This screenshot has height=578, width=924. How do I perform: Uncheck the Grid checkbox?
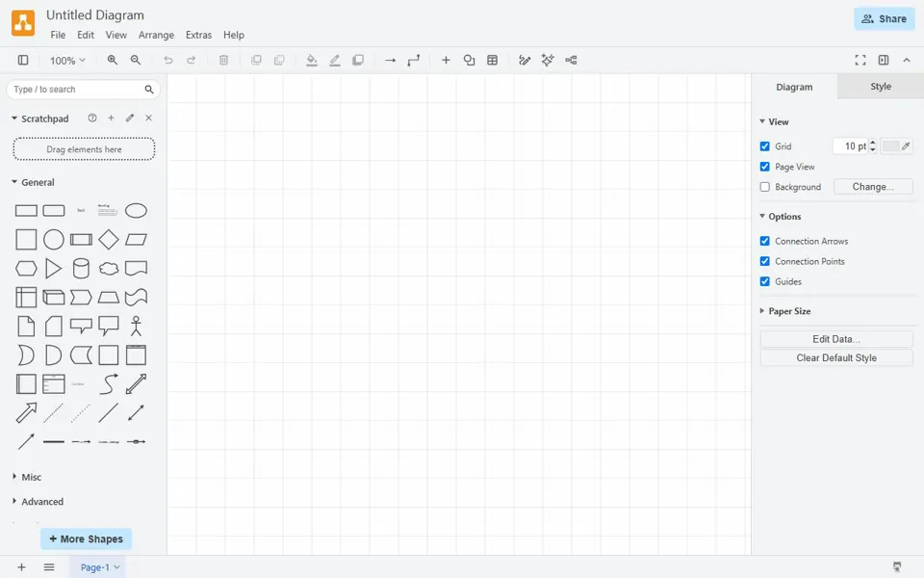(x=765, y=146)
